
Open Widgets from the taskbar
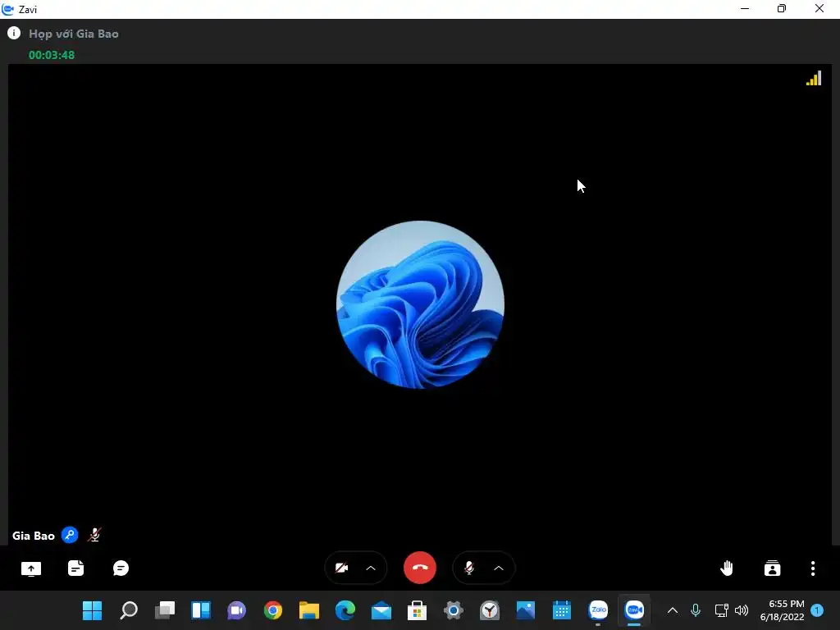click(x=201, y=610)
